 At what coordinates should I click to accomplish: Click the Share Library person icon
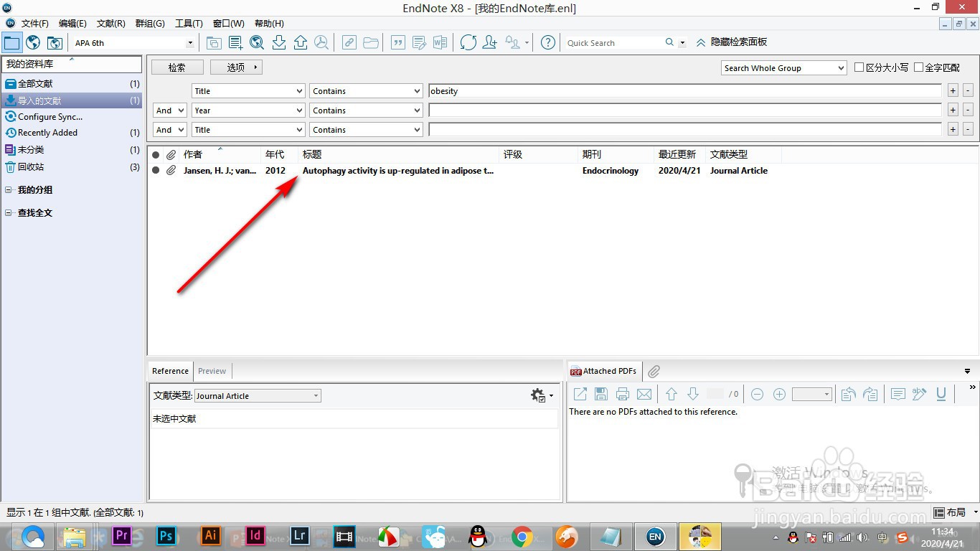[490, 42]
